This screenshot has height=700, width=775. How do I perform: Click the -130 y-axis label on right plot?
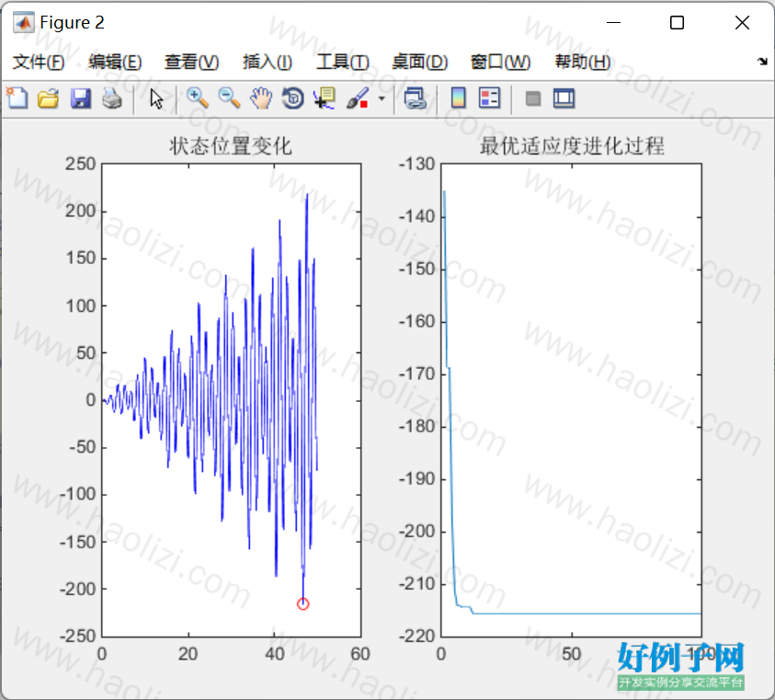tap(416, 164)
